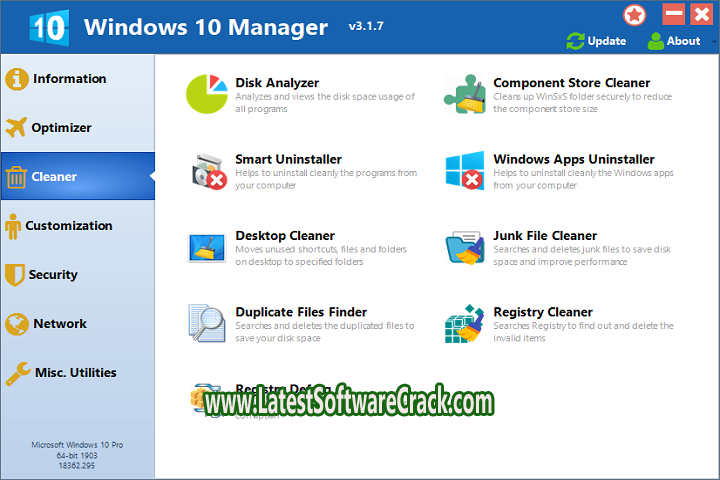The image size is (720, 480).
Task: Open the Smart Uninstaller title
Action: pyautogui.click(x=288, y=159)
